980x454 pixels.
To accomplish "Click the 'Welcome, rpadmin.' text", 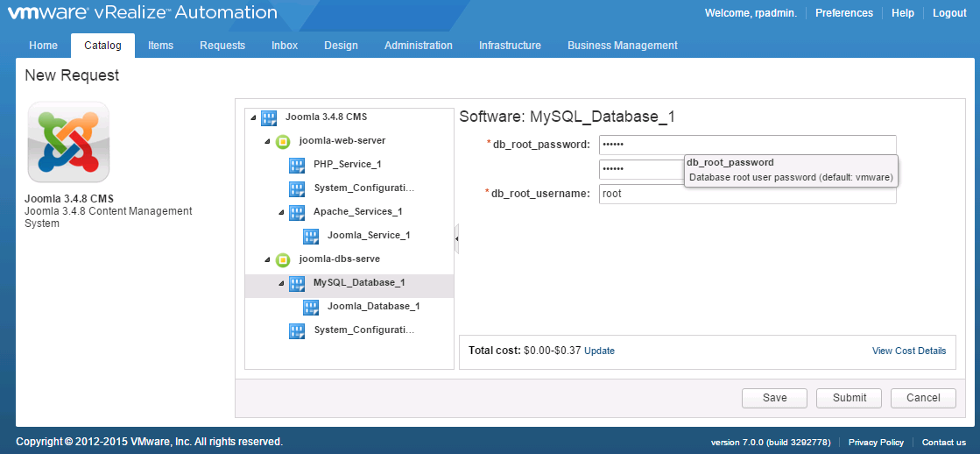I will [751, 13].
